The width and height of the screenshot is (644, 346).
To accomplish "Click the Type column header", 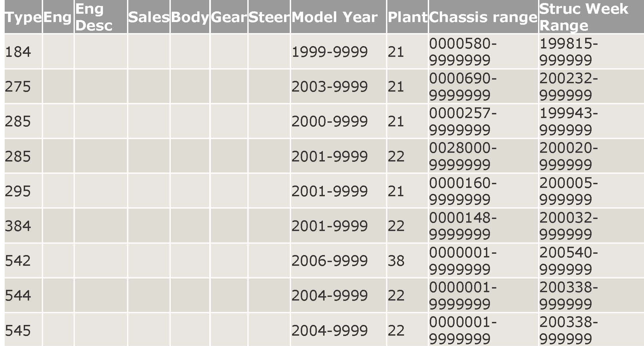I will pos(23,17).
